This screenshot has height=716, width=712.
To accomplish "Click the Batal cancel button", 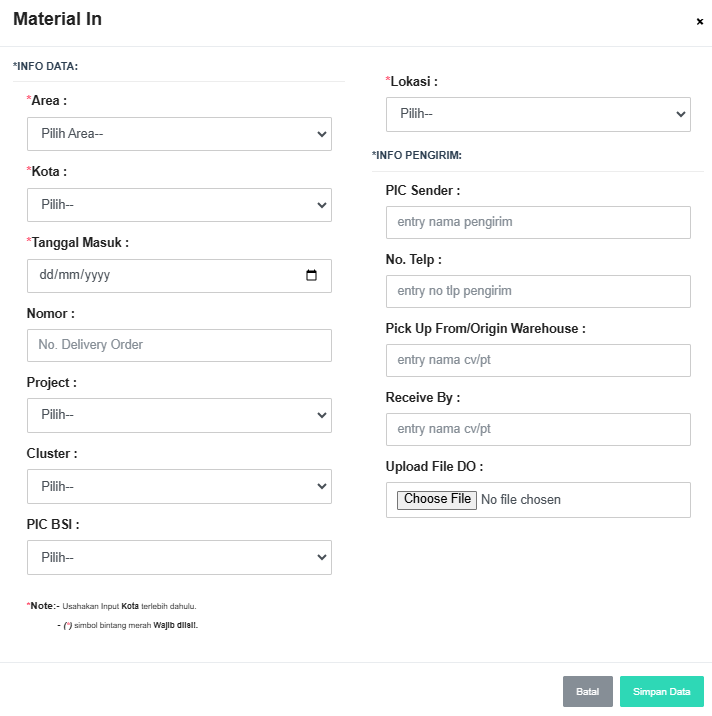I will 587,692.
